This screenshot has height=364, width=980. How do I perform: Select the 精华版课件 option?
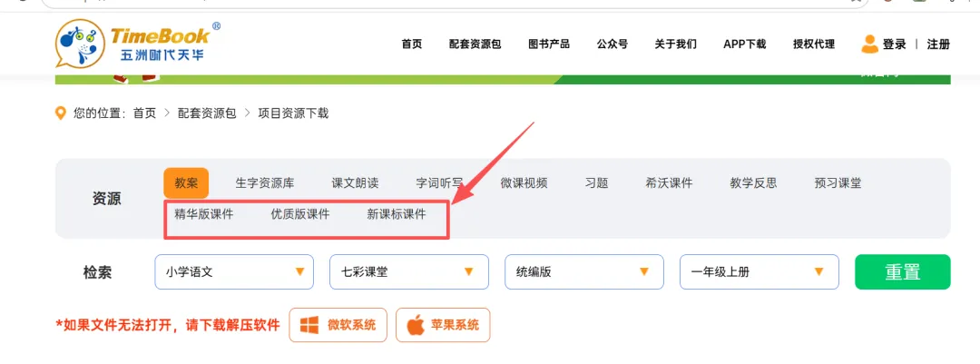(204, 214)
